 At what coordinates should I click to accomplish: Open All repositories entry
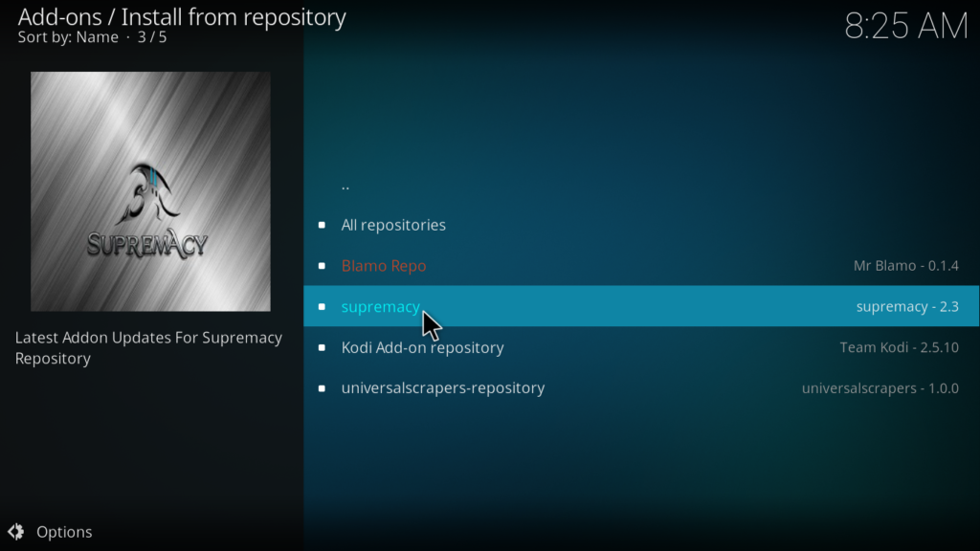point(641,225)
